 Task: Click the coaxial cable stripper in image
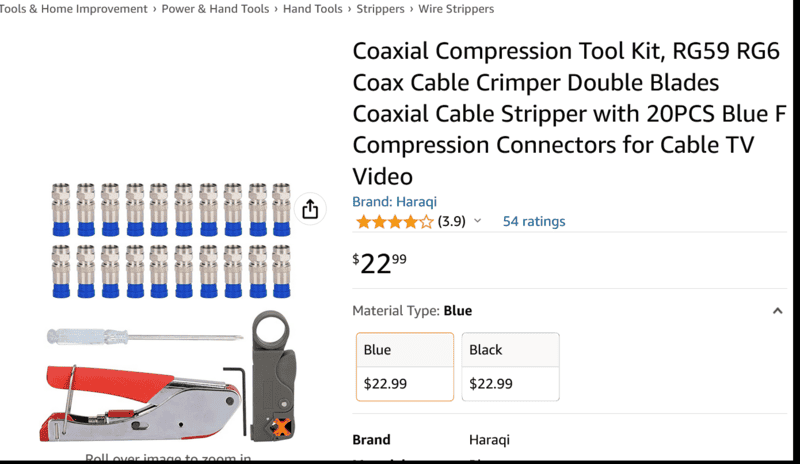(x=270, y=375)
